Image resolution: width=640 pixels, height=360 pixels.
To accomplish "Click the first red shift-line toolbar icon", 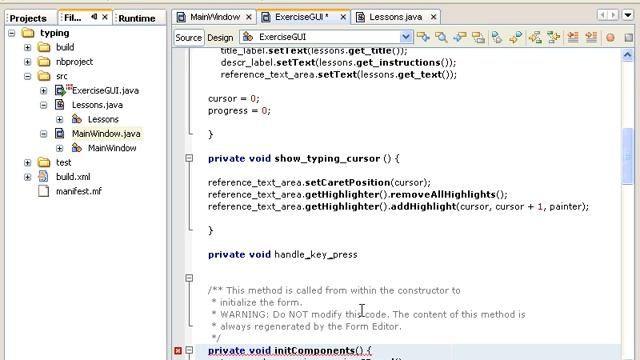I will 573,37.
